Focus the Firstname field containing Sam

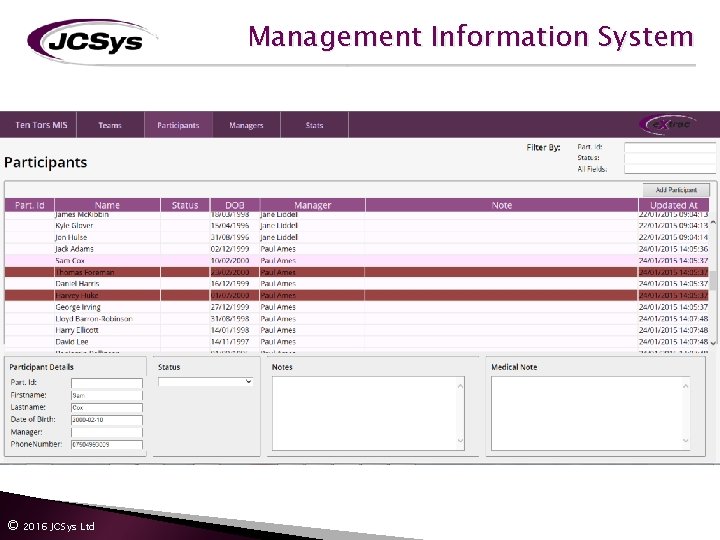pyautogui.click(x=107, y=395)
